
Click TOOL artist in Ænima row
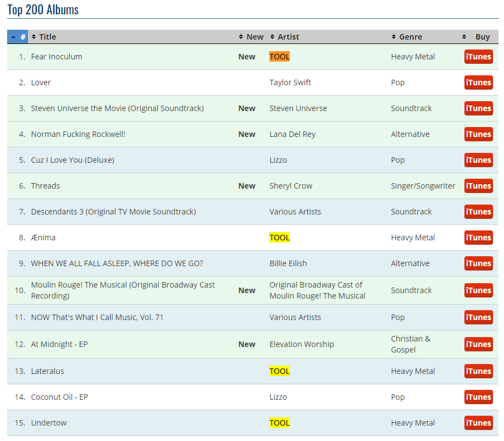click(279, 238)
